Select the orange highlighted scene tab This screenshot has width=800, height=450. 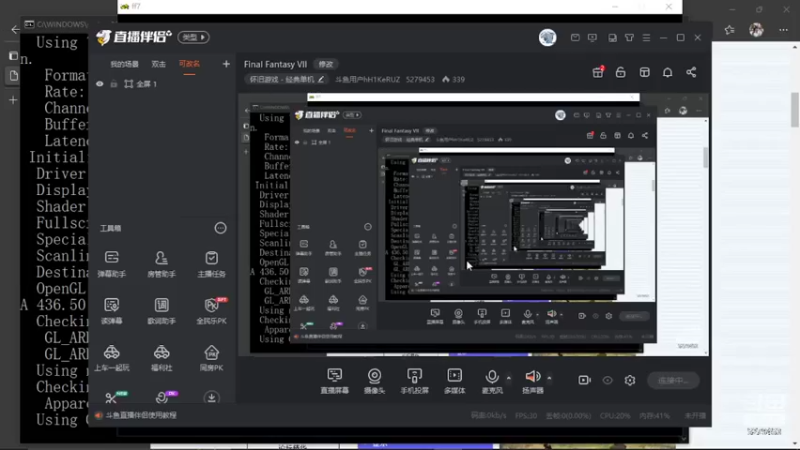coord(189,64)
